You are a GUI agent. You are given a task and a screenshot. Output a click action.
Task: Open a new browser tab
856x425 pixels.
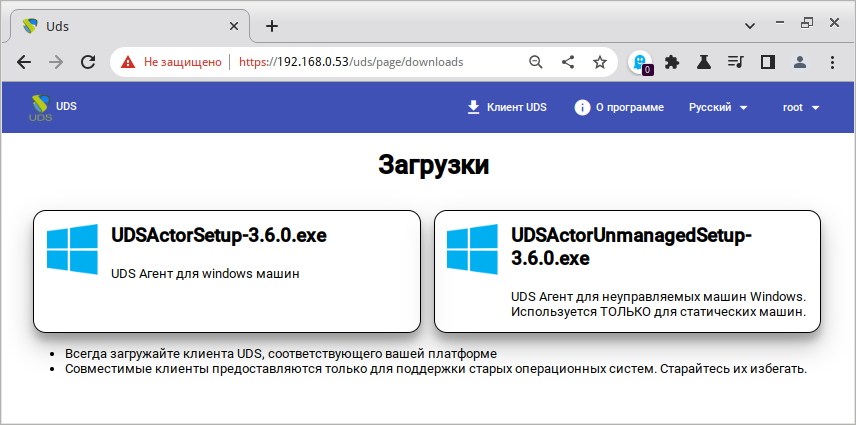click(271, 26)
